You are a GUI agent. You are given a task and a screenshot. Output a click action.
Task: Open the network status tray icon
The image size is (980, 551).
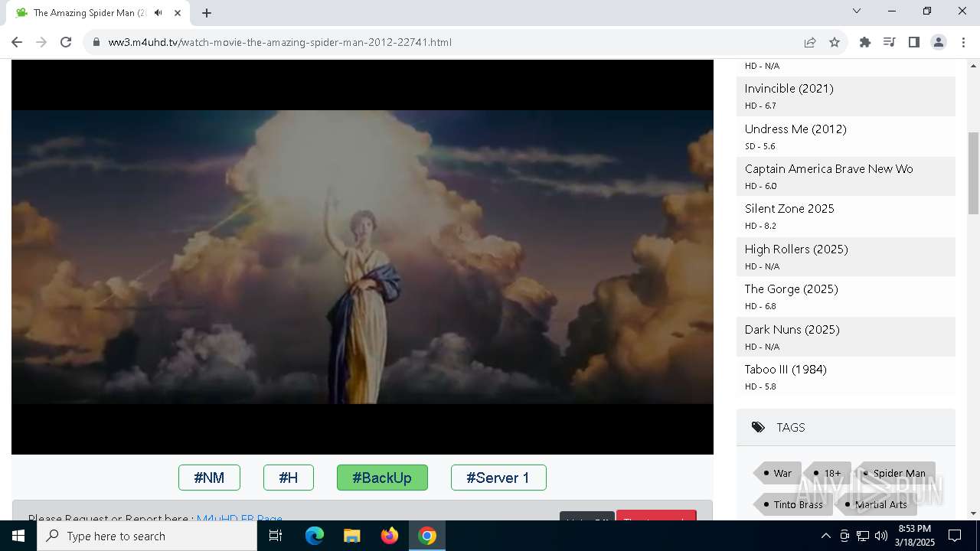click(863, 536)
